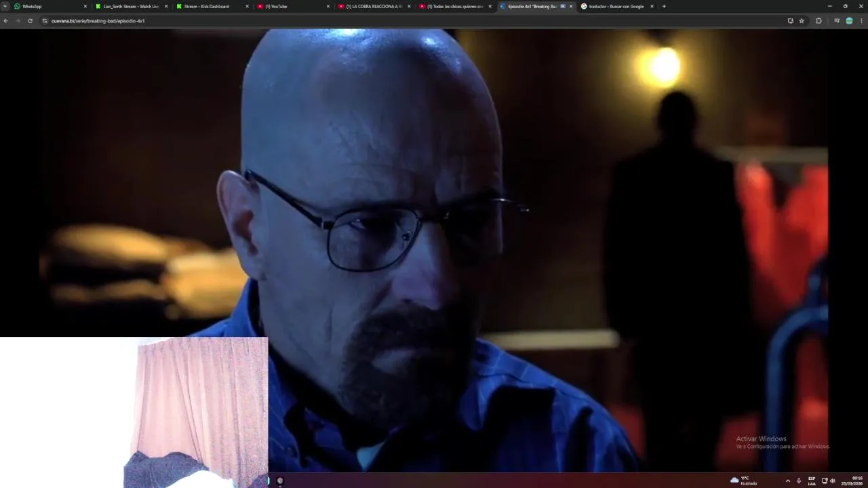Close the (1) YouTube tab
Image resolution: width=868 pixels, height=488 pixels.
coord(328,6)
